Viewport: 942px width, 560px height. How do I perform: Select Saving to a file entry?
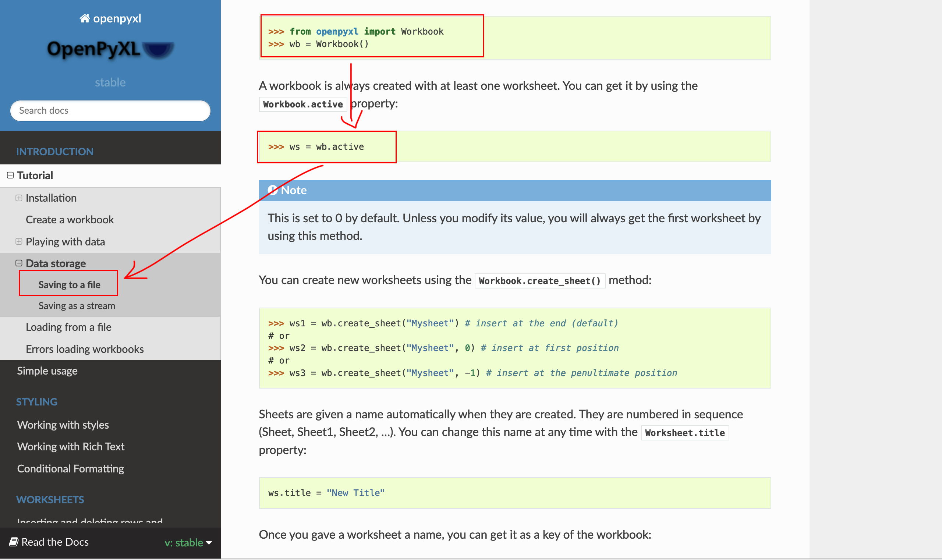coord(70,284)
